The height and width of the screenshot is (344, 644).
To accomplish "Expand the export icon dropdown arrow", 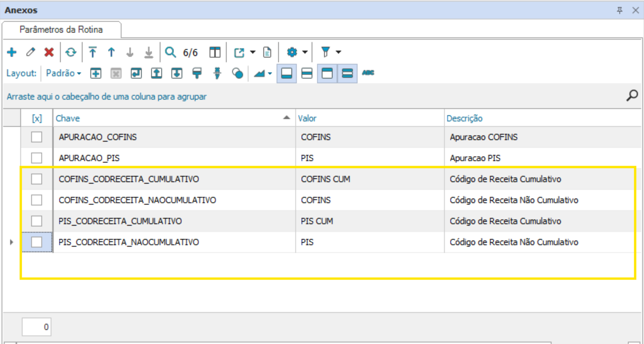I will tap(253, 52).
